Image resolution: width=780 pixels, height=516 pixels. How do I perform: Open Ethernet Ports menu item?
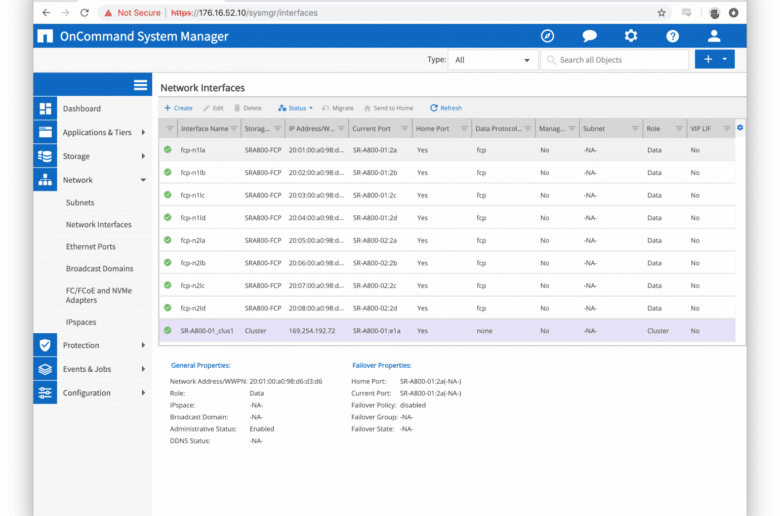pos(91,246)
